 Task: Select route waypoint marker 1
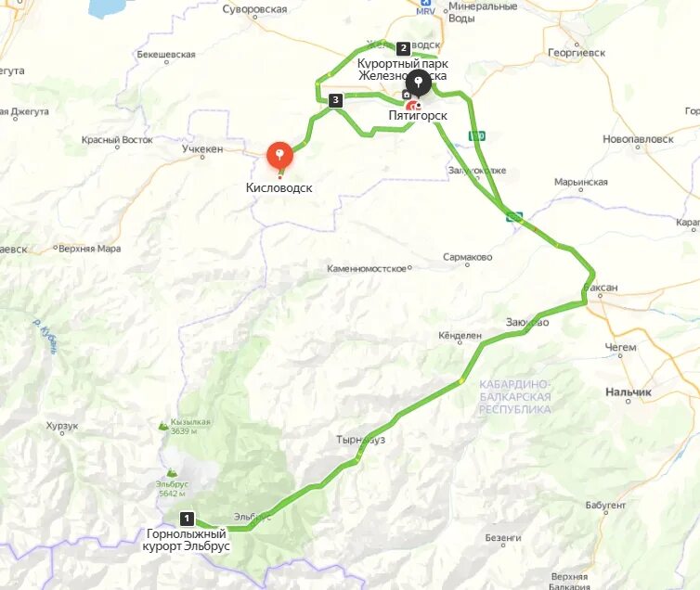pyautogui.click(x=187, y=519)
